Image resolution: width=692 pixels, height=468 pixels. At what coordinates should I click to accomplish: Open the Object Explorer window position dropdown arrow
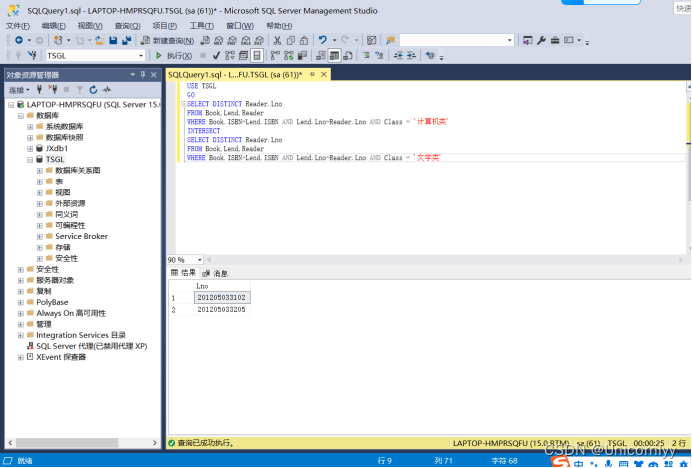(132, 75)
